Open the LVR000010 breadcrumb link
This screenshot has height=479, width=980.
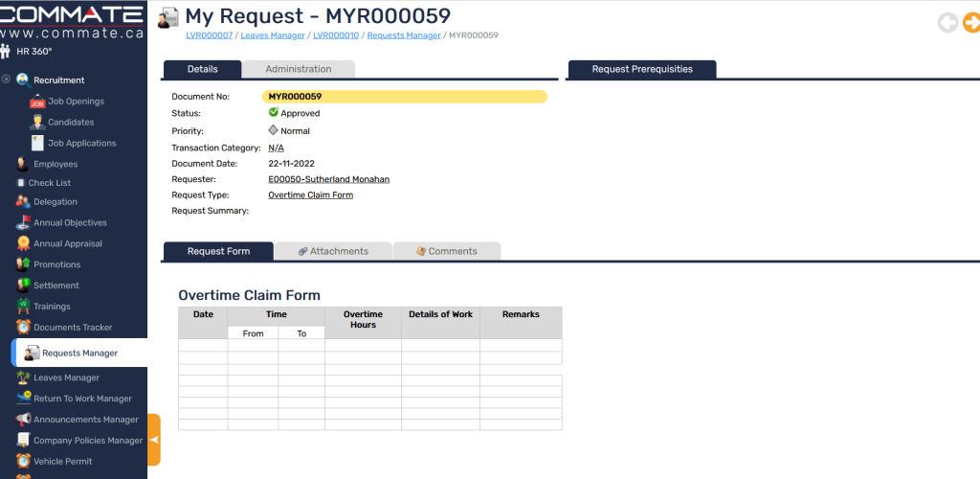[x=336, y=35]
